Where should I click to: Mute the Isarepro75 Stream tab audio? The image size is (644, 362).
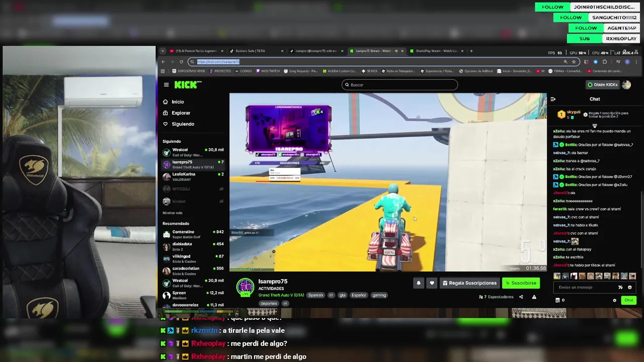(396, 51)
